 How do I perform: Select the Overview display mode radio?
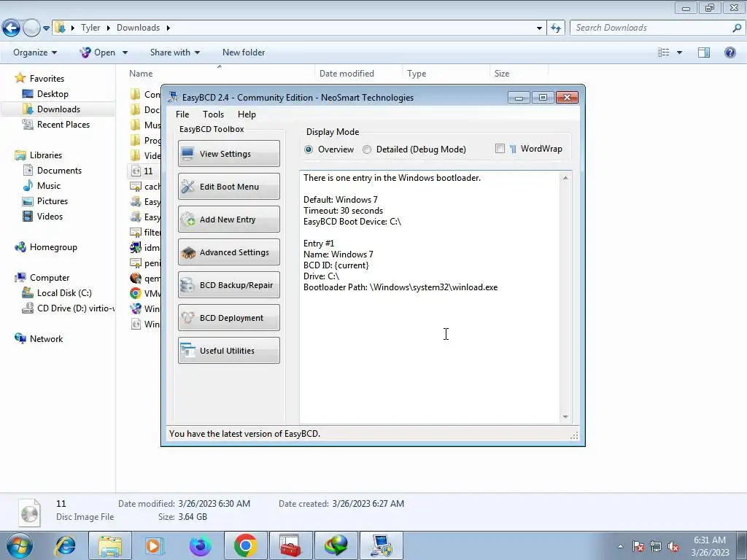pyautogui.click(x=309, y=149)
